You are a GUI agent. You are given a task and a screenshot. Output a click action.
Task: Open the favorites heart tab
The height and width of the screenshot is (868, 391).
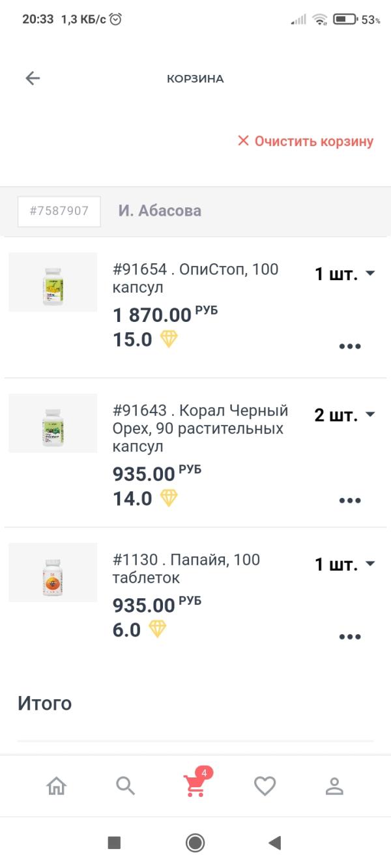point(265,787)
